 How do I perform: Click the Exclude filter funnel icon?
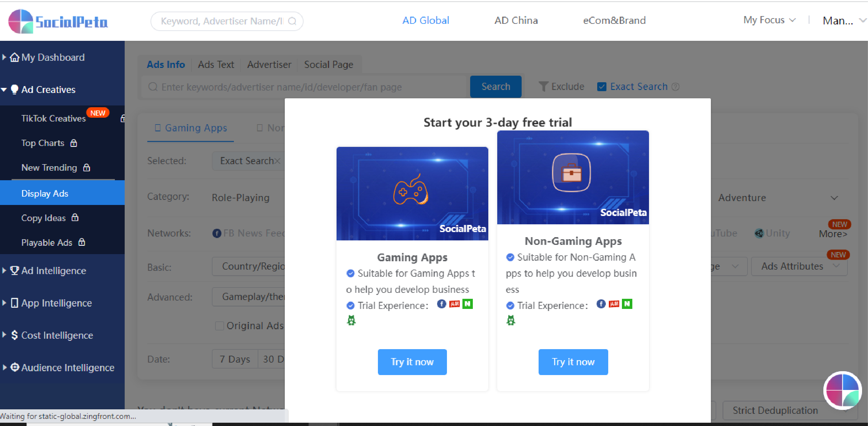[x=543, y=87]
